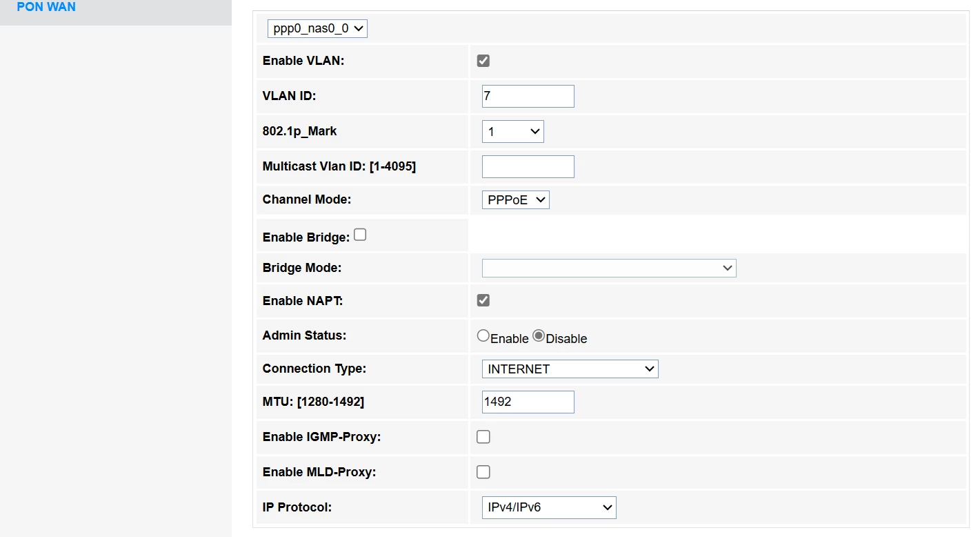Click the VLAN ID input field
The image size is (980, 537).
(x=528, y=96)
